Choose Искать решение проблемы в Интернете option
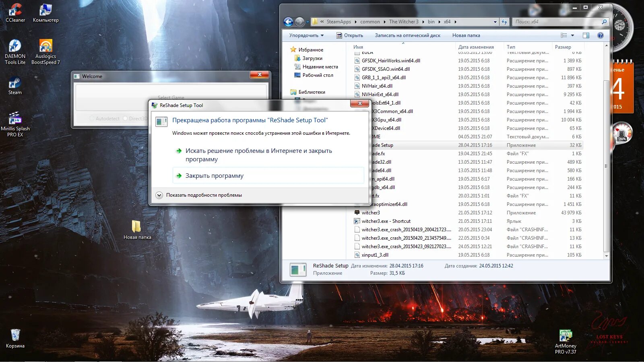644x362 pixels. 268,155
